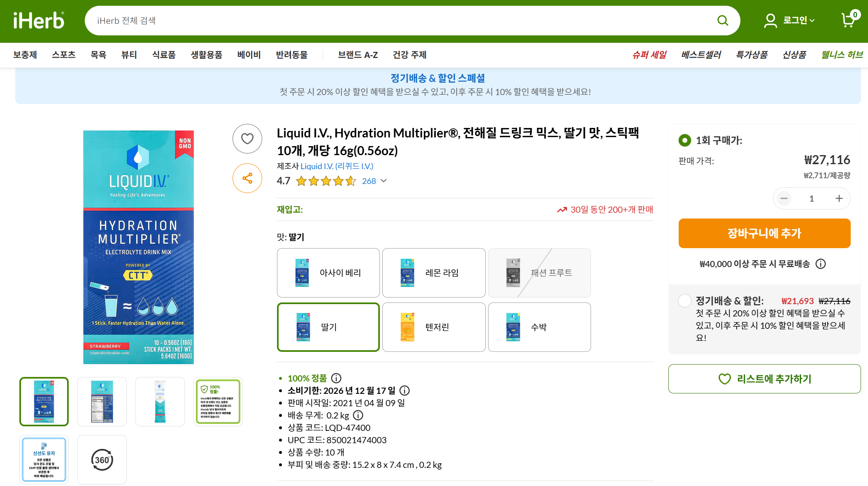
Task: Click free shipping info icon
Action: (x=821, y=264)
